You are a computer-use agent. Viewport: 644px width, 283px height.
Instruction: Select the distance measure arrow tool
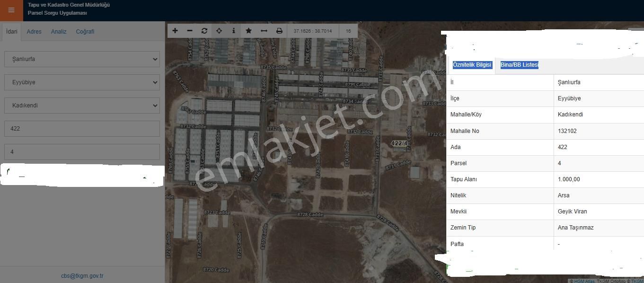[x=264, y=31]
